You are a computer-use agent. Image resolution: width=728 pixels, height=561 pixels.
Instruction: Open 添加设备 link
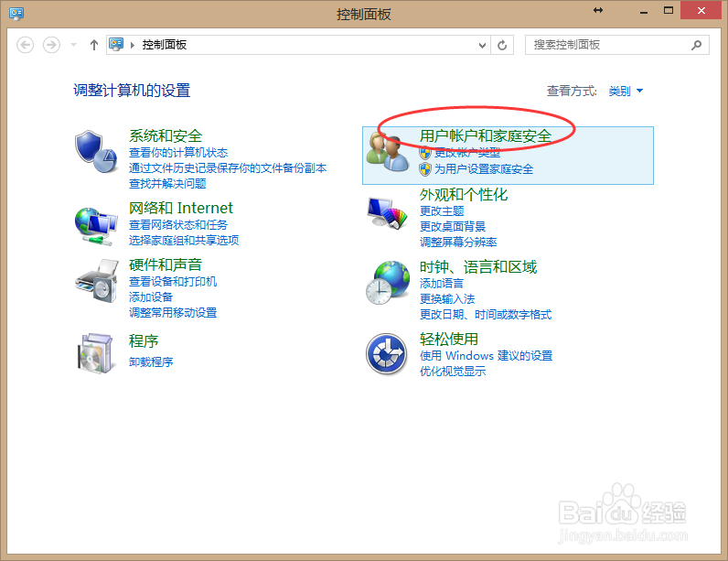tap(150, 297)
